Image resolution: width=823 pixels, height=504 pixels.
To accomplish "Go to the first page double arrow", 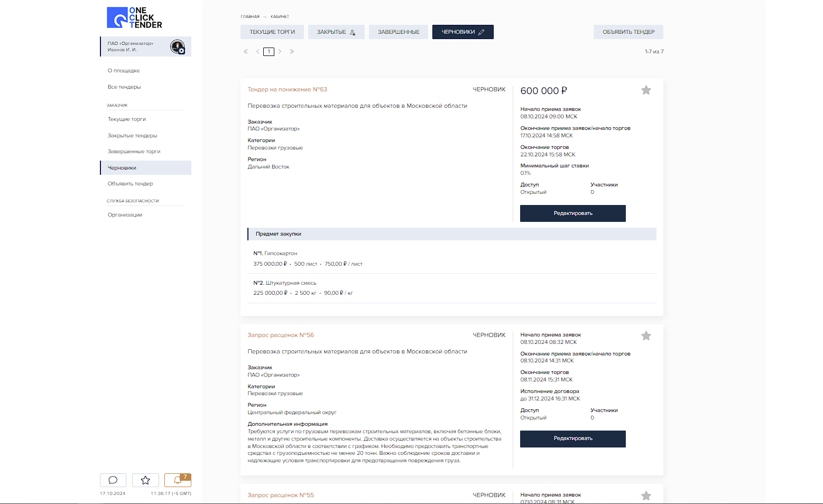I will (x=246, y=52).
